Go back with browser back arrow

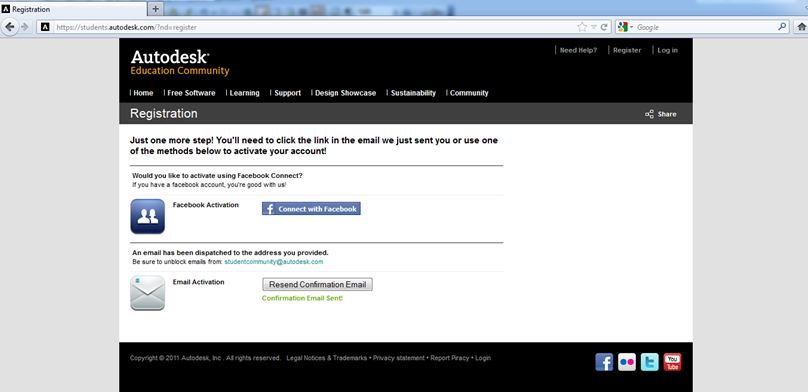[10, 27]
